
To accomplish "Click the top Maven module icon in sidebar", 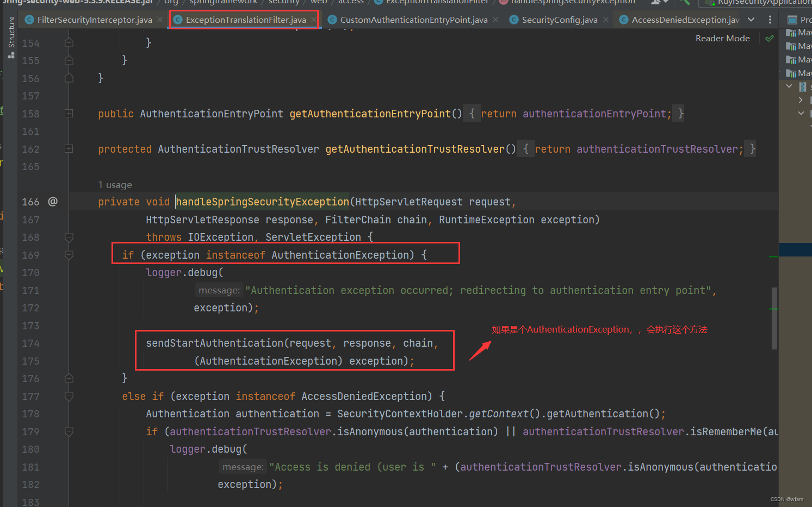I will pyautogui.click(x=791, y=33).
